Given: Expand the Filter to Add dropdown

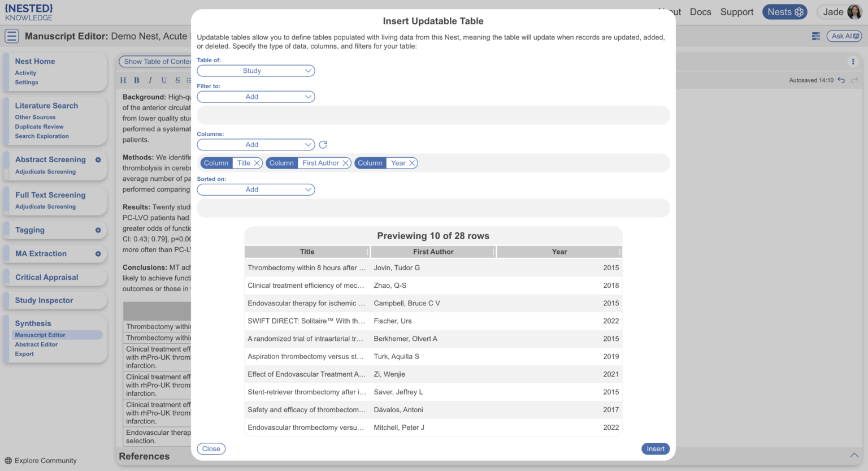Looking at the screenshot, I should (x=255, y=97).
